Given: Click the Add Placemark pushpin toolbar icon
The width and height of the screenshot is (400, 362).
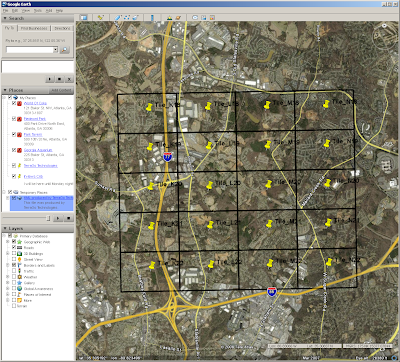Looking at the screenshot, I should click(100, 18).
